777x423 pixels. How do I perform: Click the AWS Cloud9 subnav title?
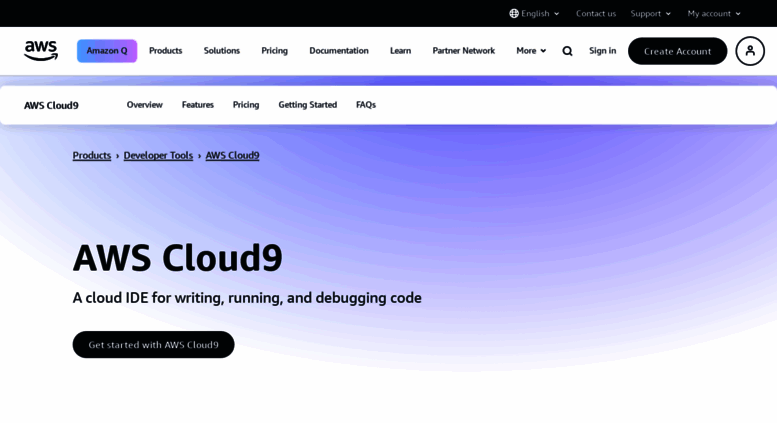[51, 105]
